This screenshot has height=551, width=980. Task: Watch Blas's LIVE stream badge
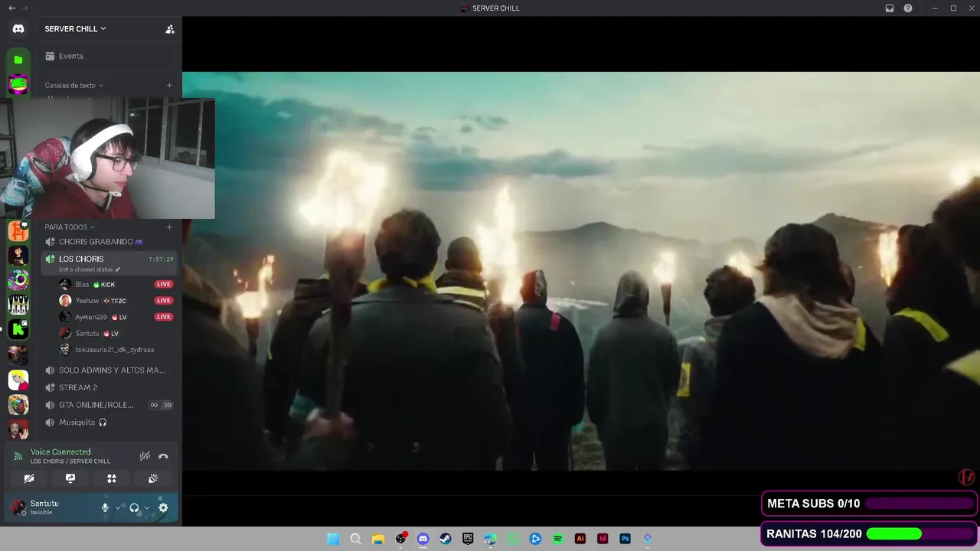pos(164,284)
